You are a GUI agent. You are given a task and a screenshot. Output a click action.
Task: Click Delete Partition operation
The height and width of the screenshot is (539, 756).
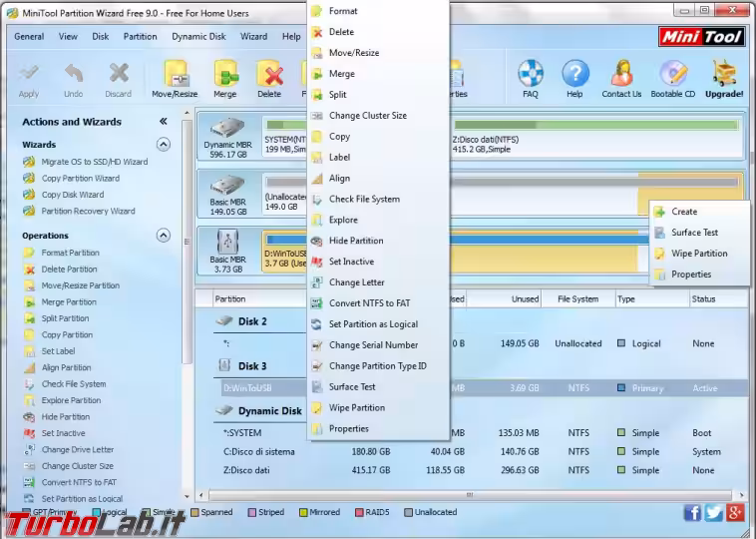click(60, 269)
